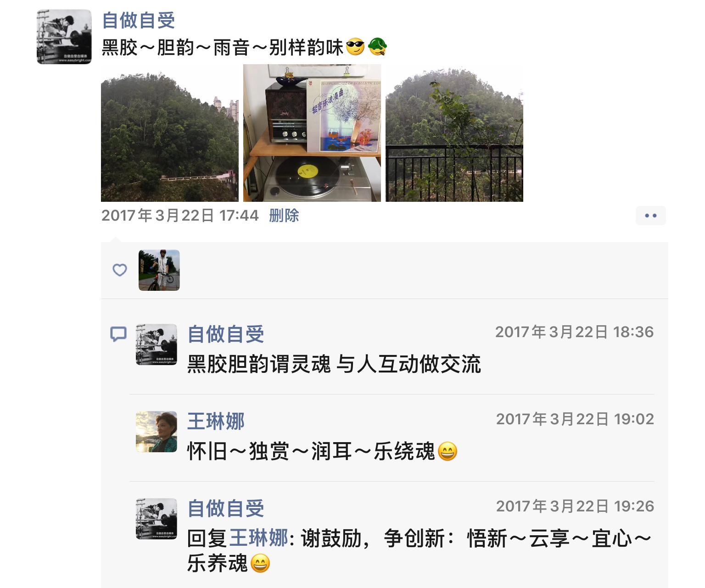Image resolution: width=705 pixels, height=588 pixels.
Task: Open the post author's profile avatar
Action: [64, 37]
